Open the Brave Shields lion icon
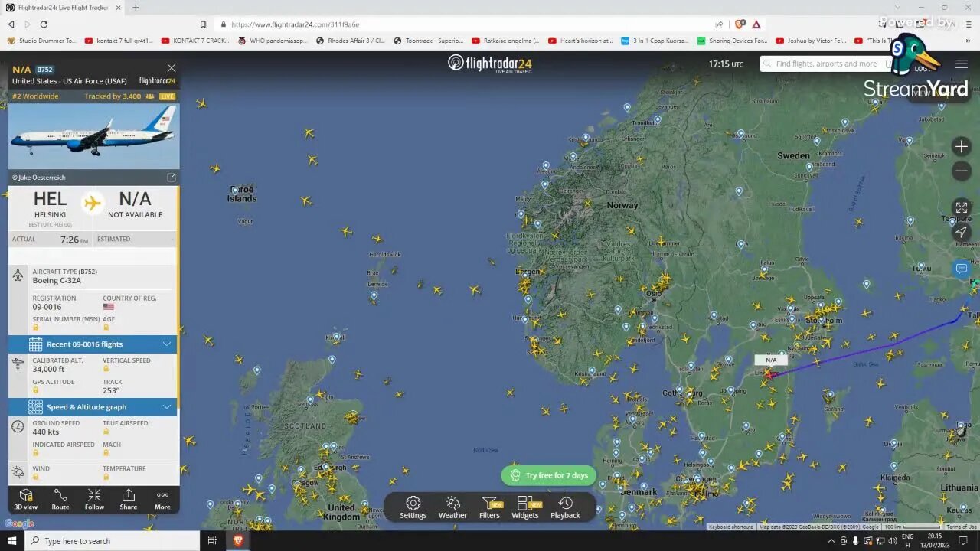 point(740,24)
